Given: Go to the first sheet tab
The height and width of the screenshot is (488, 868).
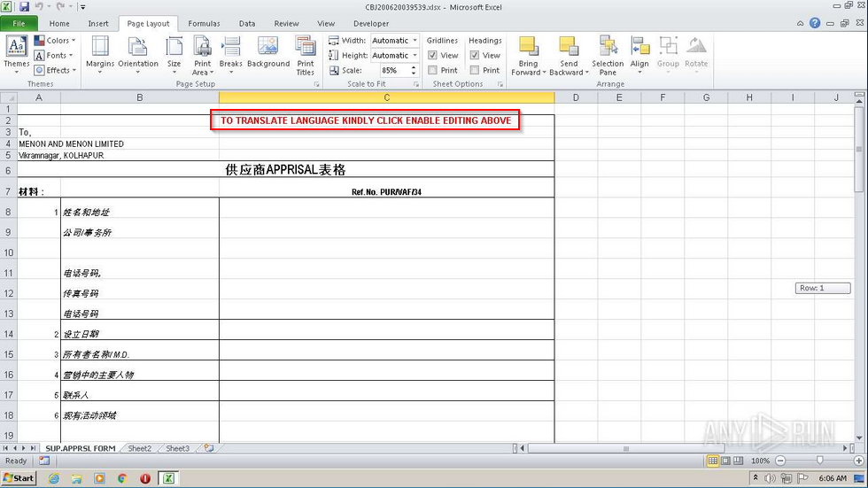Looking at the screenshot, I should (x=5, y=448).
